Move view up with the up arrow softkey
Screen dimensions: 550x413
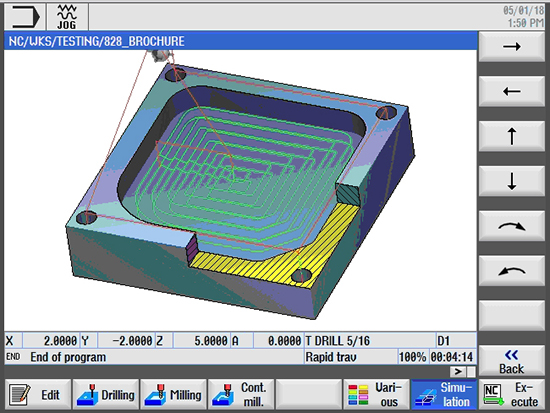pyautogui.click(x=511, y=136)
